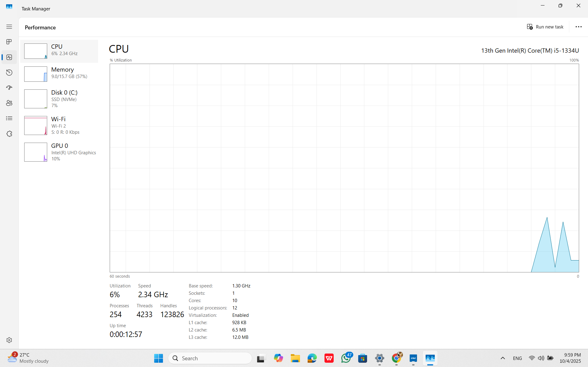Click the processor name i5-1334U text
Viewport: 588px width, 367px height.
[530, 51]
